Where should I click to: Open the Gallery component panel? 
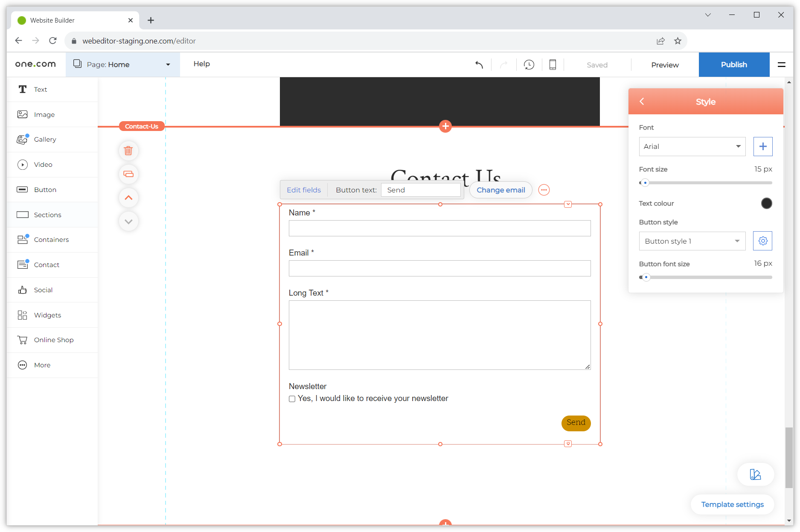[x=52, y=140]
